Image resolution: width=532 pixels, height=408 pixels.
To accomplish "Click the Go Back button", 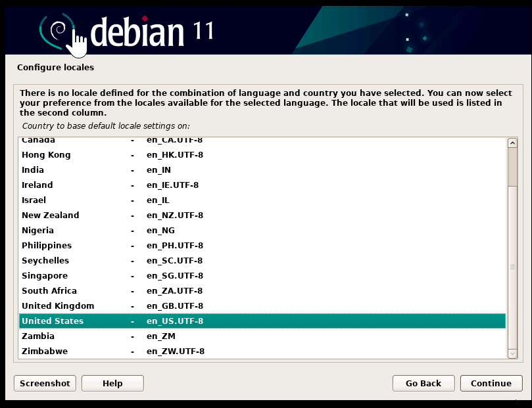I will point(423,383).
